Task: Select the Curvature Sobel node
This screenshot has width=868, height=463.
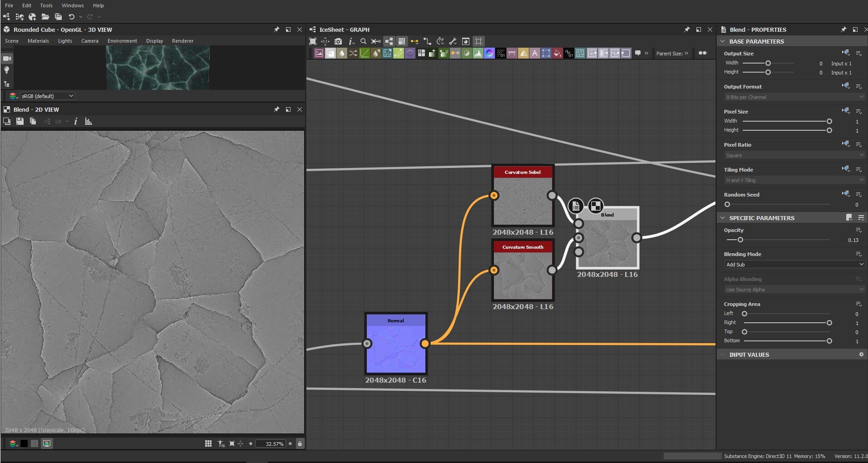Action: (523, 200)
